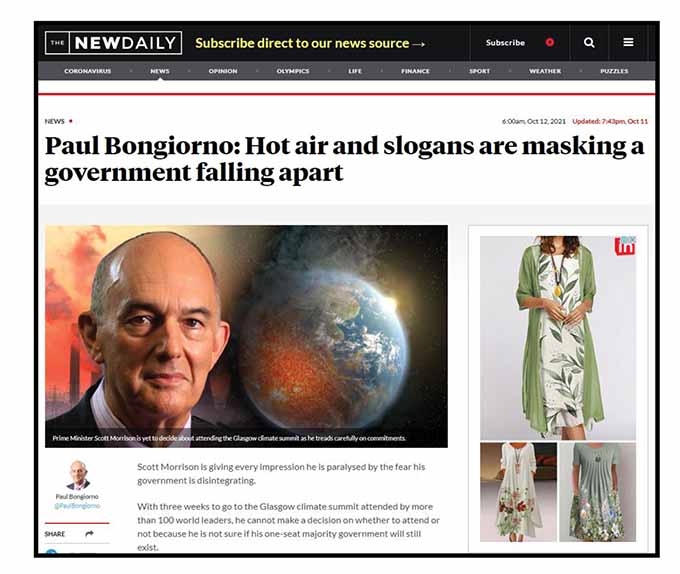This screenshot has height=574, width=680.
Task: Click the Subscribe button
Action: tap(505, 42)
